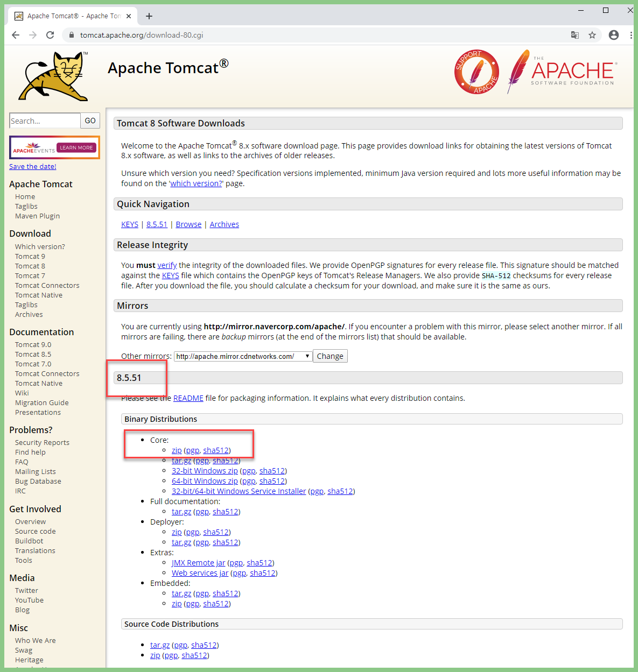Click KEYS in Quick Navigation
Screen dimensions: 638x672
click(130, 224)
